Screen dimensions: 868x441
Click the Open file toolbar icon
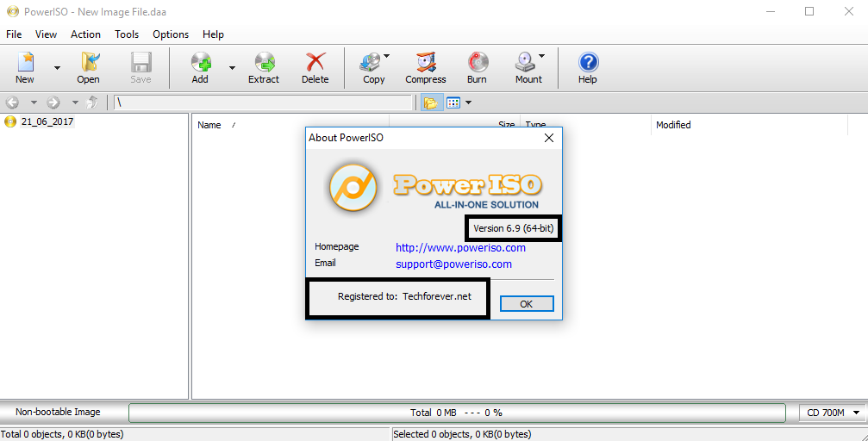(x=90, y=62)
